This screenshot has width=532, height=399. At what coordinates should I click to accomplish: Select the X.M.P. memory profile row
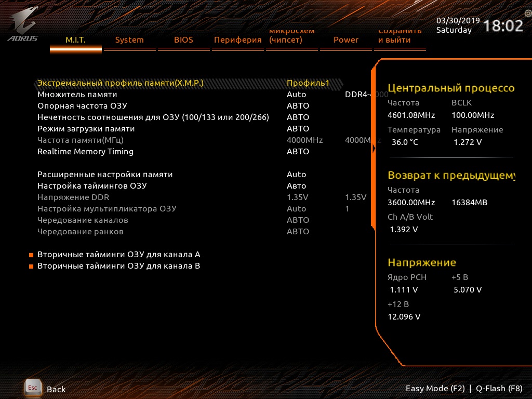click(x=188, y=83)
